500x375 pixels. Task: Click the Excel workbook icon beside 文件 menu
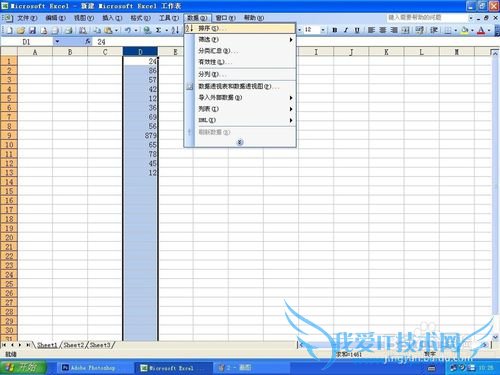point(8,18)
